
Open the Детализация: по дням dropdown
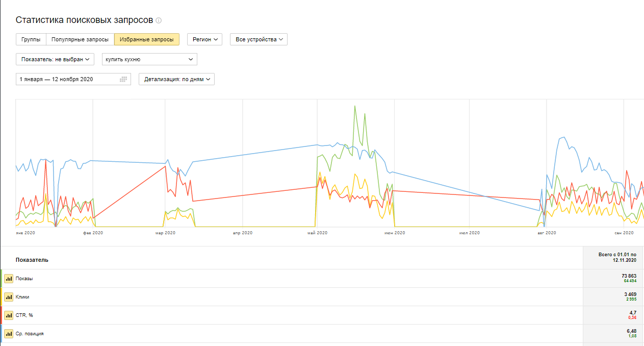[x=176, y=79]
